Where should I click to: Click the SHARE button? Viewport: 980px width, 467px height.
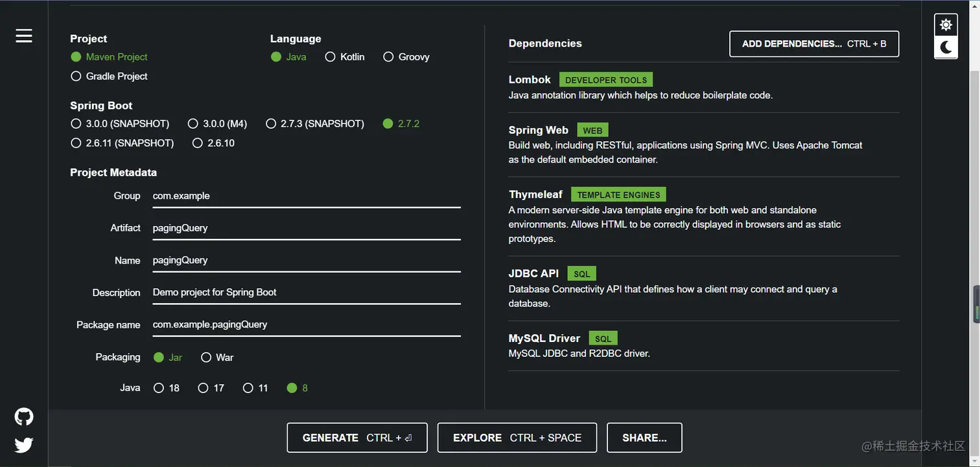(x=644, y=438)
